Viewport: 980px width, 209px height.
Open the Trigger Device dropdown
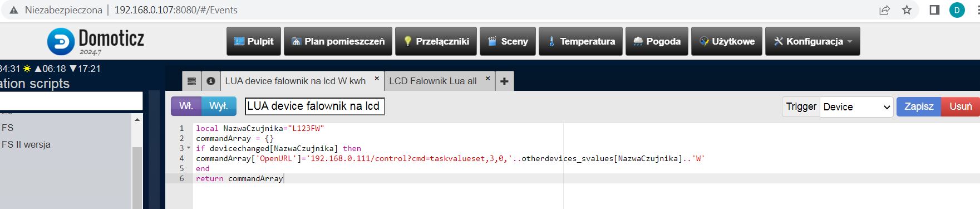pyautogui.click(x=856, y=107)
